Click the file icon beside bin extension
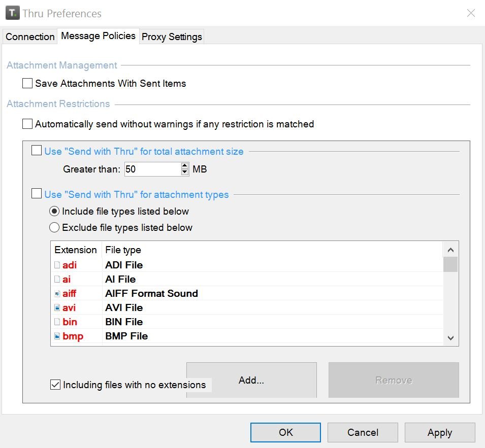Screen dimensions: 485x448 57,322
